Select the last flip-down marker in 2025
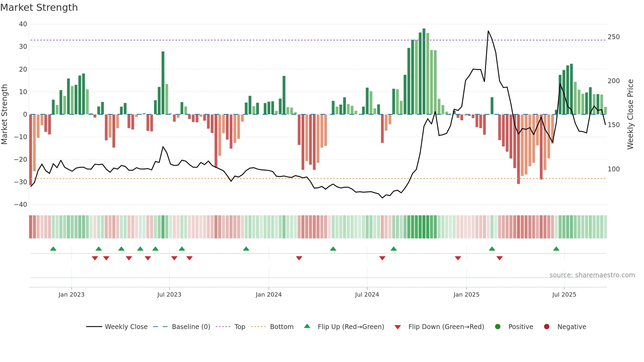The height and width of the screenshot is (362, 644). tap(500, 258)
